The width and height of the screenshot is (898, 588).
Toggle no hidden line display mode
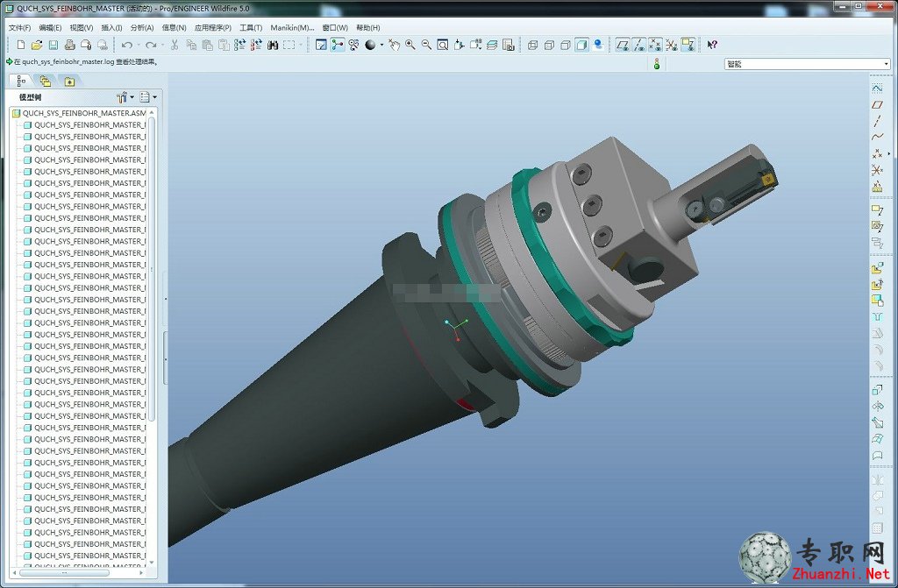pyautogui.click(x=566, y=45)
